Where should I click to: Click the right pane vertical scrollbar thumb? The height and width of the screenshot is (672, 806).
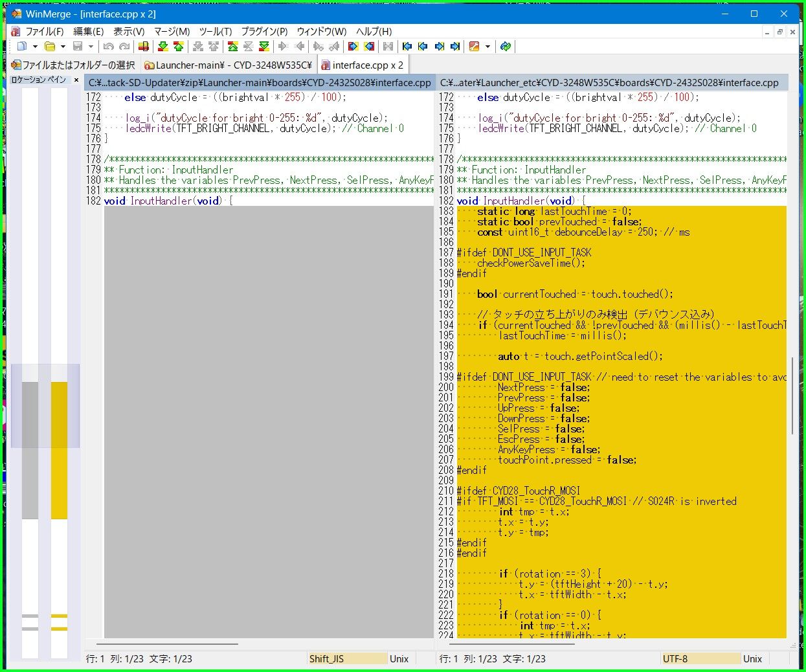coord(792,395)
